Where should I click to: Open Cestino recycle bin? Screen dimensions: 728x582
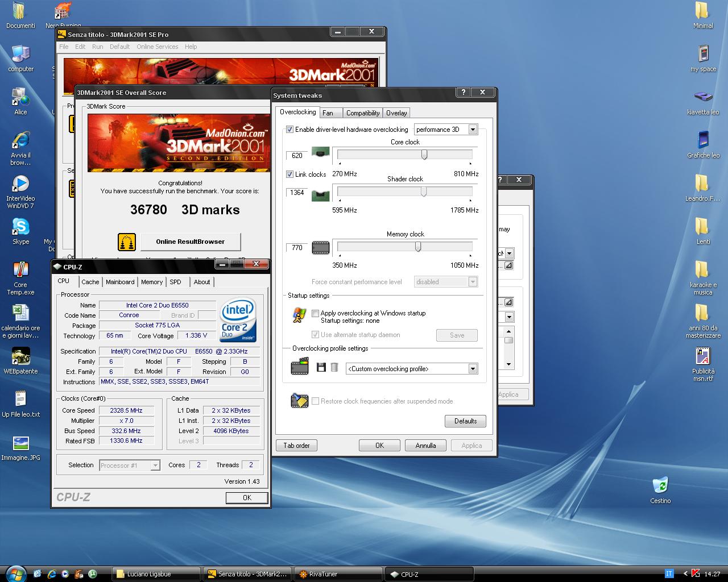coord(660,485)
